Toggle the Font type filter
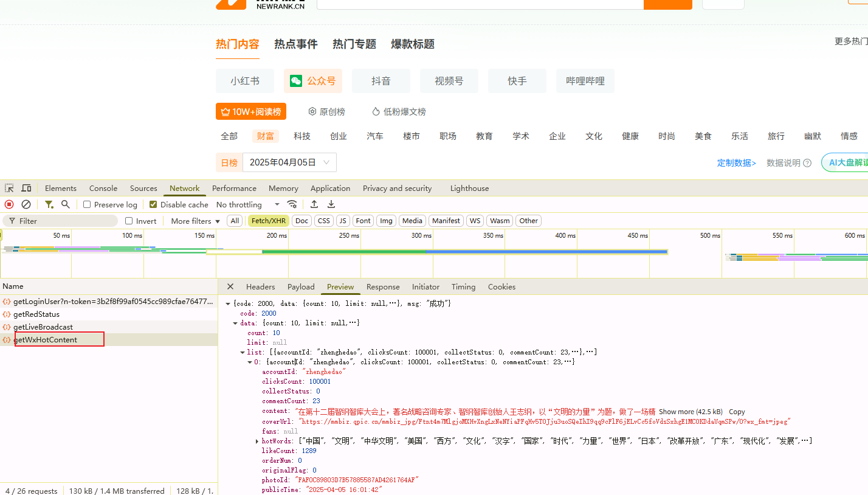The height and width of the screenshot is (495, 868). coord(363,221)
